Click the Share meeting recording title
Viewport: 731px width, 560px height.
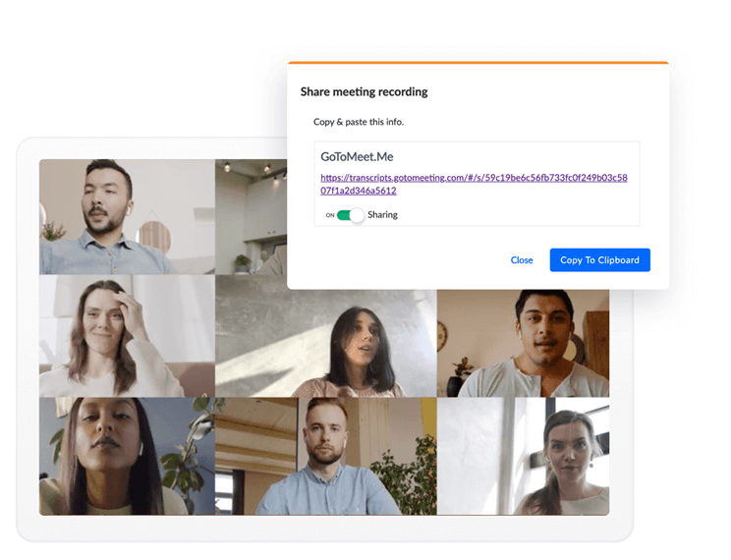coord(364,91)
